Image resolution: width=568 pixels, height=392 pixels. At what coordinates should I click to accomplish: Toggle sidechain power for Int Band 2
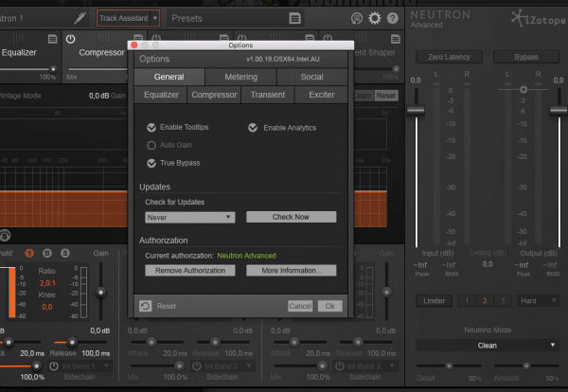[x=197, y=366]
